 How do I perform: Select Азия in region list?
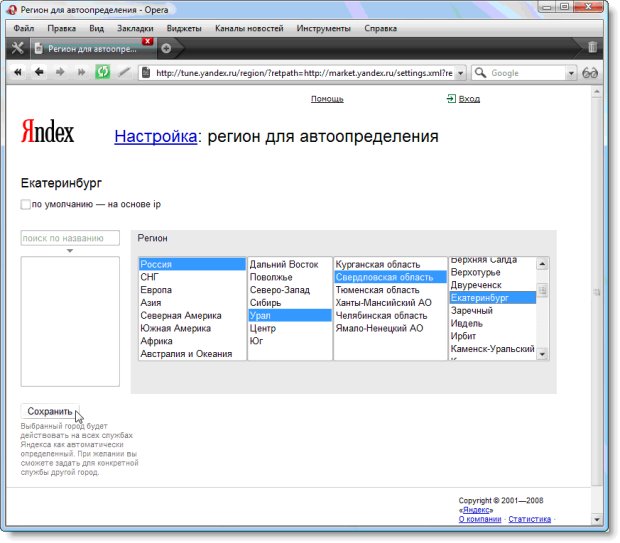[x=193, y=303]
